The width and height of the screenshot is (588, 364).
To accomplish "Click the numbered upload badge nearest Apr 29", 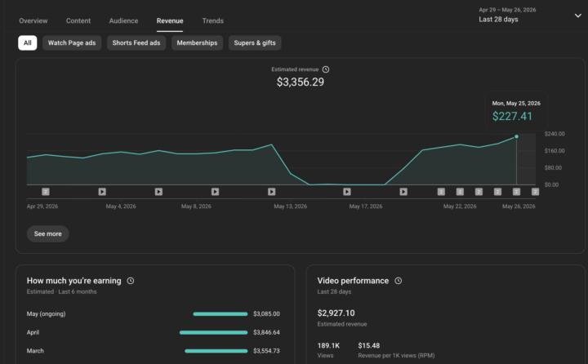I will click(x=46, y=192).
